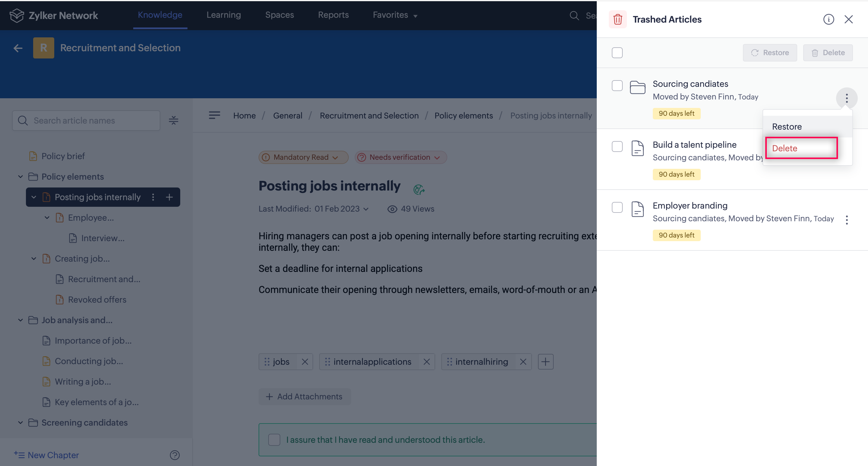Click the Add Attachments button
Image resolution: width=868 pixels, height=466 pixels.
tap(304, 397)
